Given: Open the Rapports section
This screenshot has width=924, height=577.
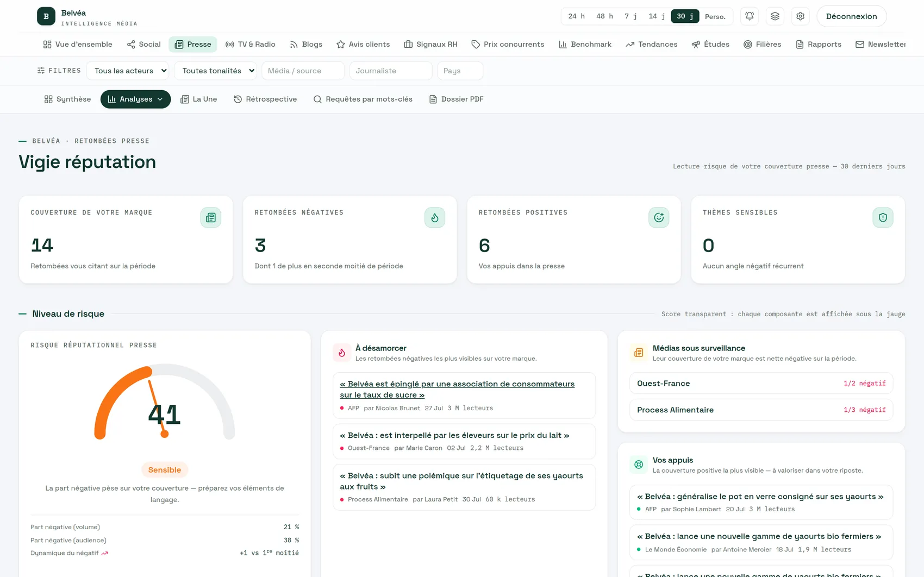Looking at the screenshot, I should click(818, 45).
